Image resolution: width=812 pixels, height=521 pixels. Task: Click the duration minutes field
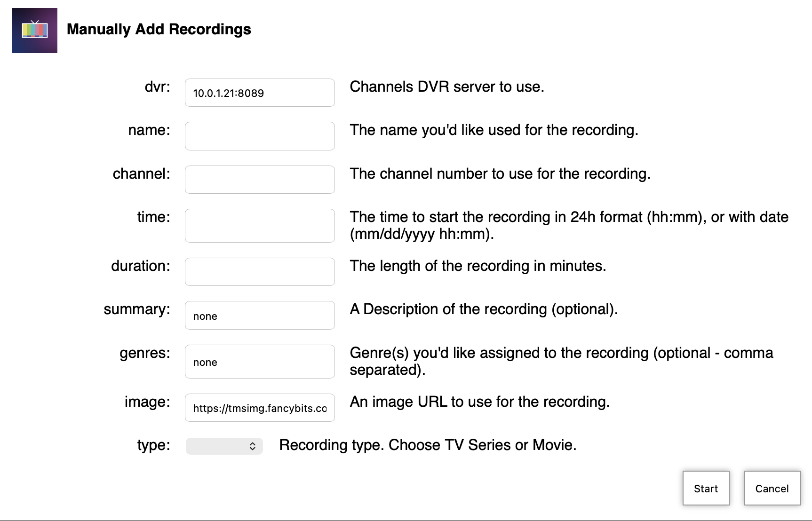pyautogui.click(x=260, y=272)
